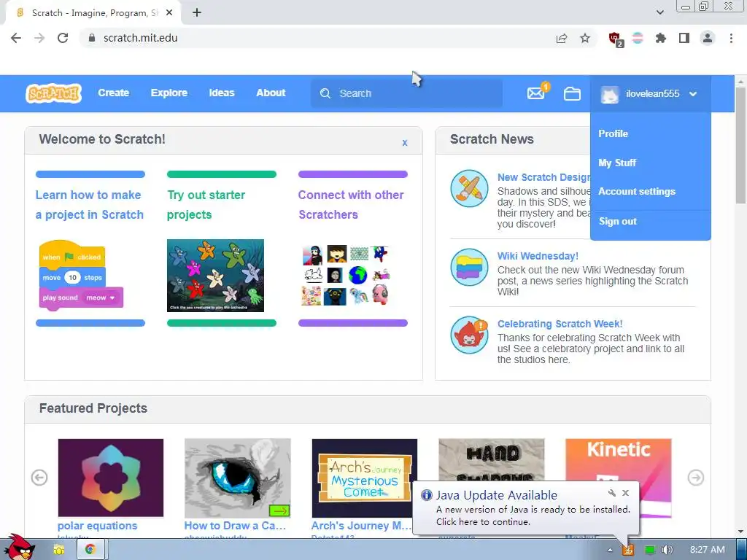Click the when-flag-clicked blocks image
747x560 pixels.
[x=81, y=276]
